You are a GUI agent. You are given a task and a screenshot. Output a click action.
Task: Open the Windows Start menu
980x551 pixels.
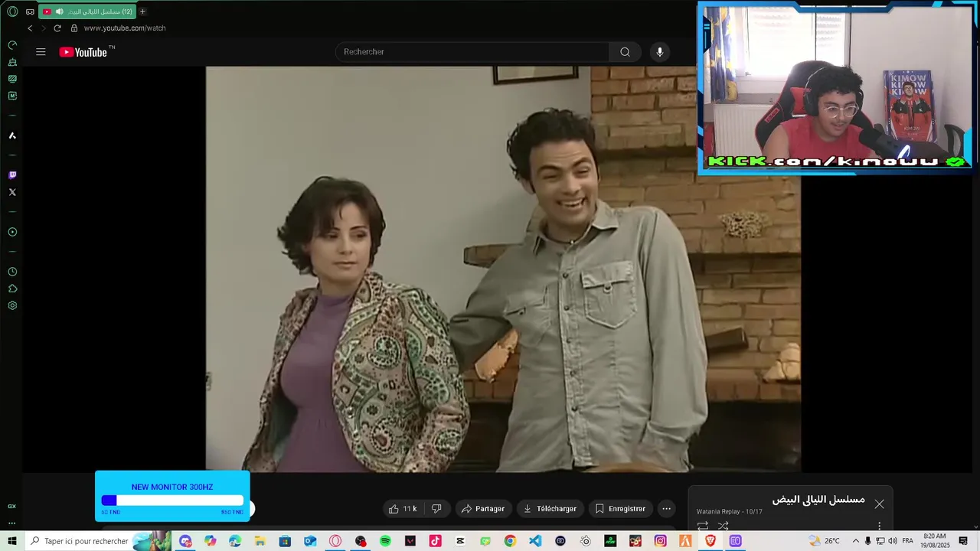point(12,541)
